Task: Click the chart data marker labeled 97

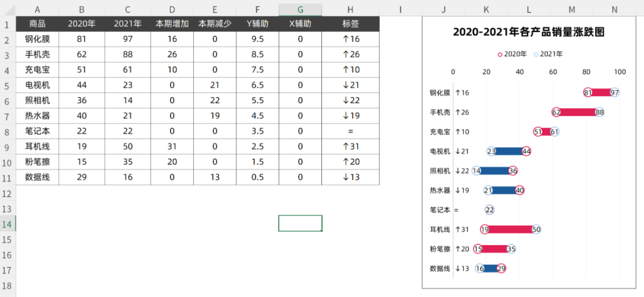Action: [x=614, y=92]
